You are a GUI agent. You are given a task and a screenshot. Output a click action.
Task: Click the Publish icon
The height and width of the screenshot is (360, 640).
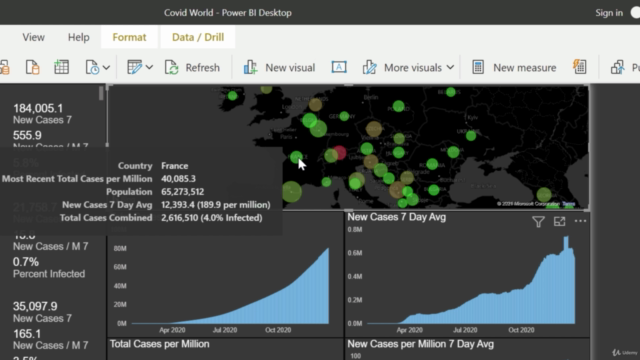pyautogui.click(x=618, y=67)
